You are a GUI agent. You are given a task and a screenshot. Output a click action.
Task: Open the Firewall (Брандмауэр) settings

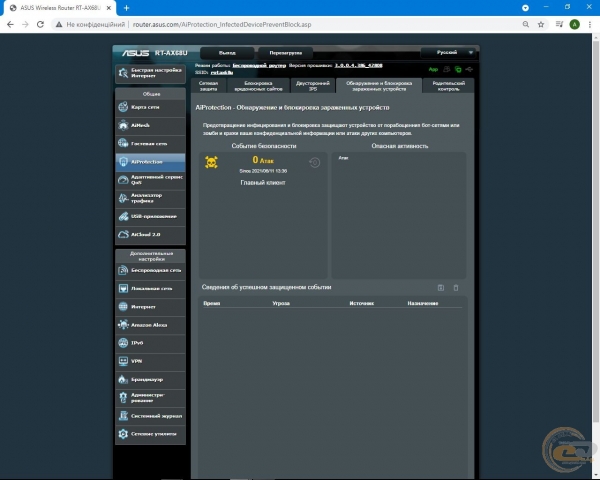tap(150, 379)
